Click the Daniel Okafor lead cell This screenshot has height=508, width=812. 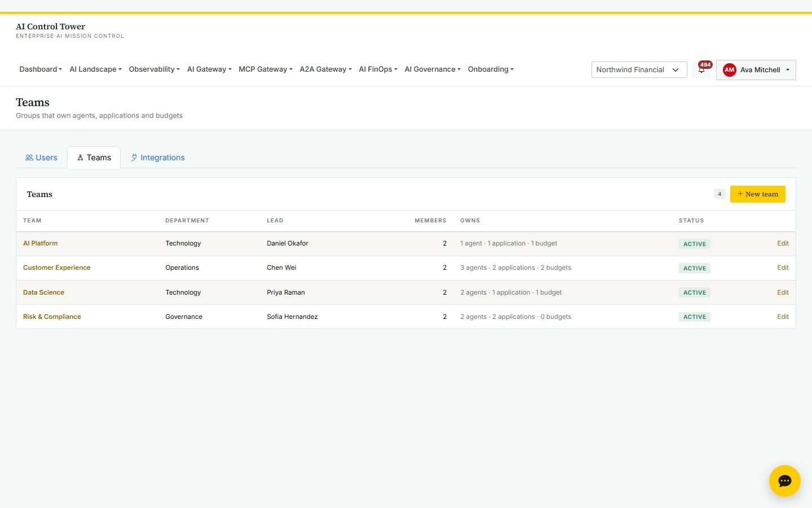click(x=288, y=243)
